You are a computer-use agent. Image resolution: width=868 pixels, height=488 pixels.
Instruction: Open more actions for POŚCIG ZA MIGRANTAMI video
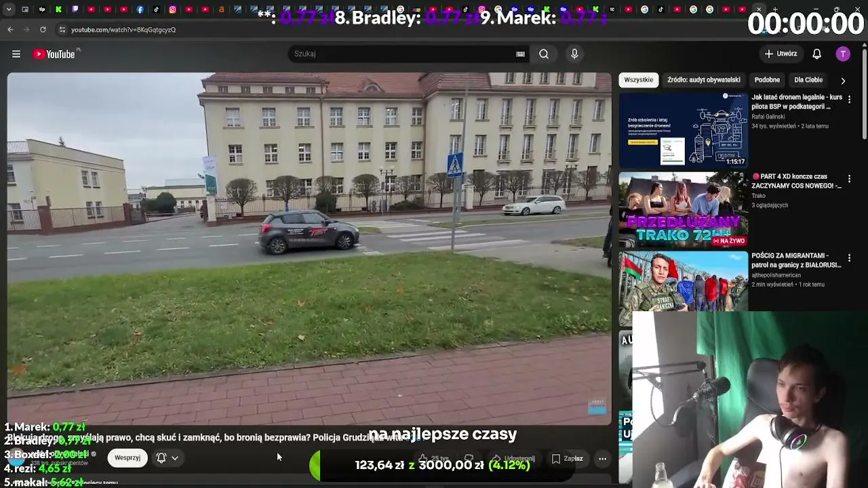tap(849, 258)
